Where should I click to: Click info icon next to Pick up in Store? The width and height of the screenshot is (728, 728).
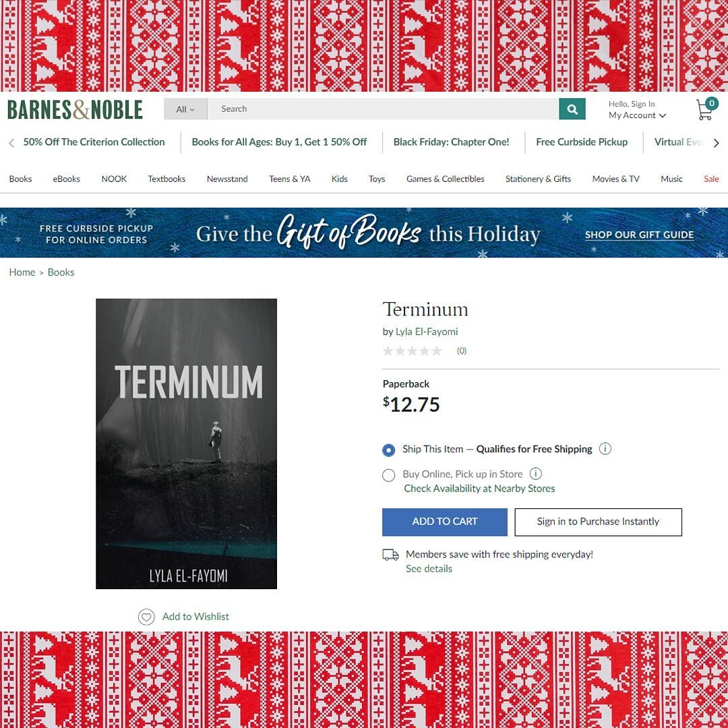click(536, 474)
